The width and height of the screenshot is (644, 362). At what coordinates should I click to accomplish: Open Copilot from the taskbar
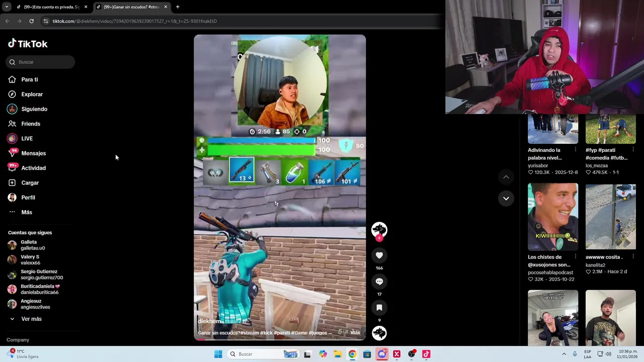(x=323, y=354)
